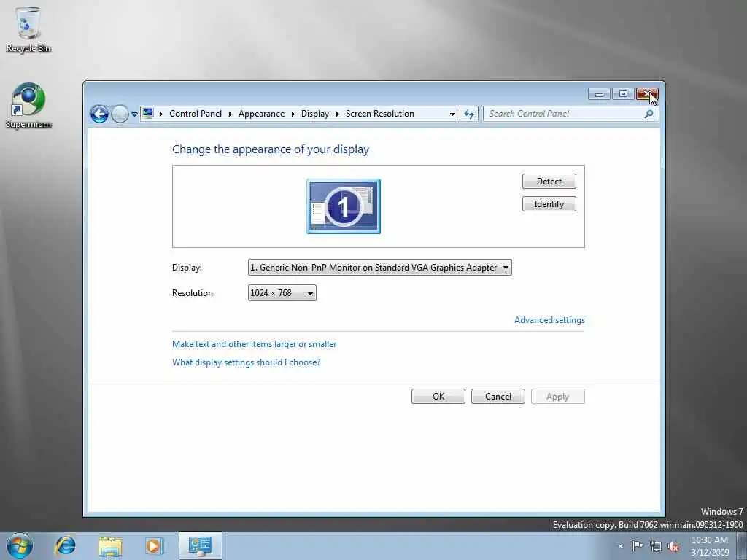The width and height of the screenshot is (747, 560).
Task: Click the Display breadcrumb
Action: pos(315,114)
